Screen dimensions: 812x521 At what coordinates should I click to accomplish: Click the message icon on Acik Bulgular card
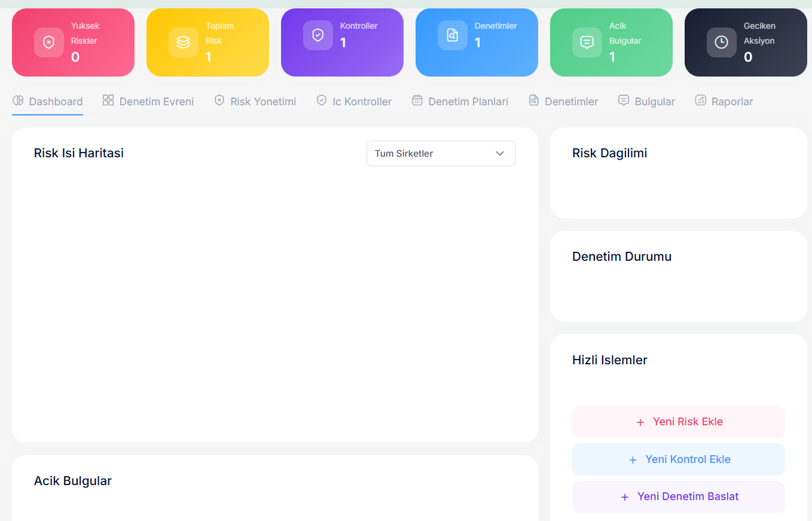tap(587, 42)
